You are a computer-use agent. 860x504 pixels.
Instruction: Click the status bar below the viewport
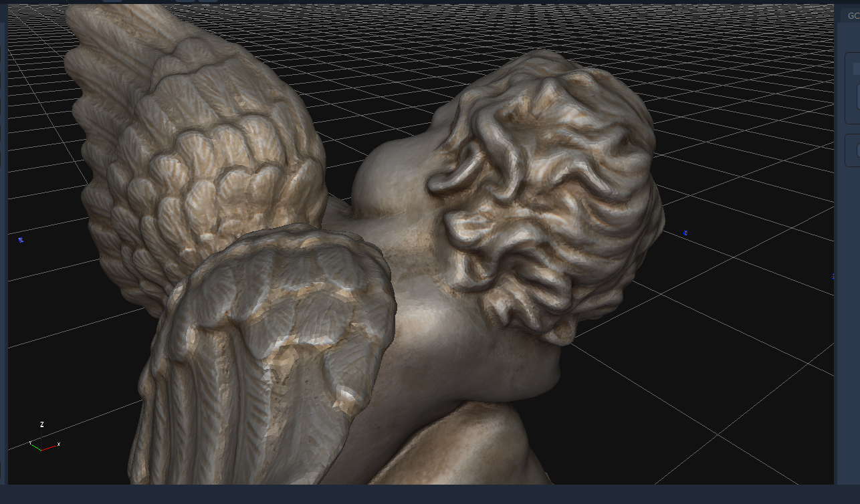[428, 494]
